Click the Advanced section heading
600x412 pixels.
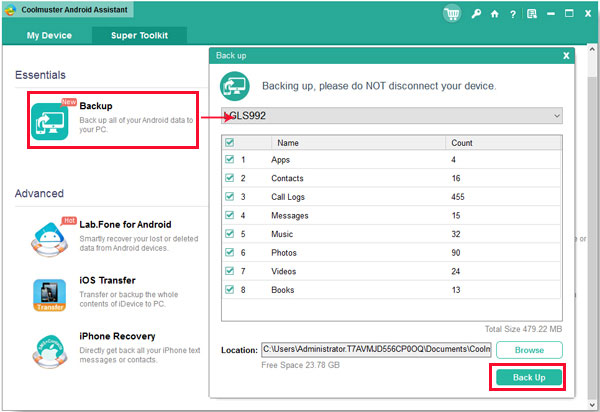click(x=39, y=194)
